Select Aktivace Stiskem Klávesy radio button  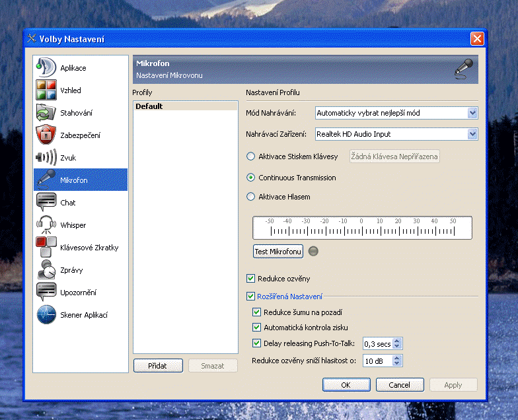[250, 157]
